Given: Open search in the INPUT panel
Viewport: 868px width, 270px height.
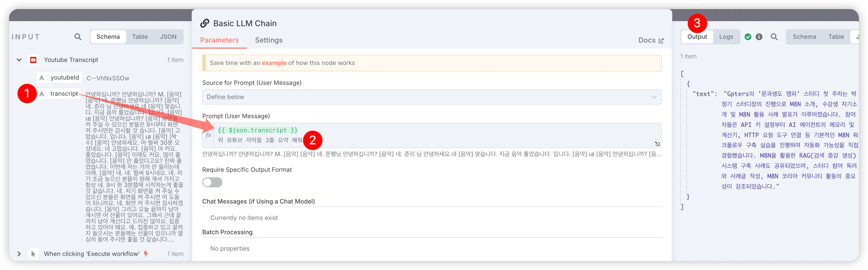Looking at the screenshot, I should pos(77,37).
